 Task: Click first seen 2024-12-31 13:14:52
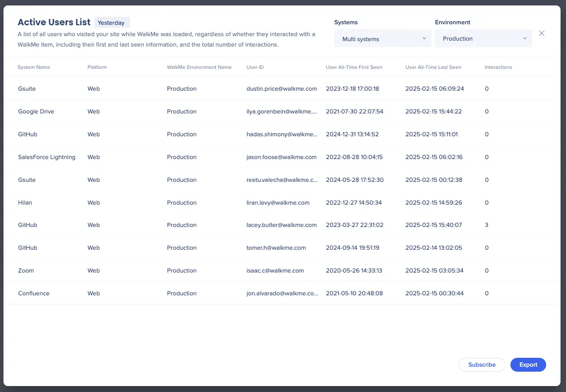pos(352,134)
